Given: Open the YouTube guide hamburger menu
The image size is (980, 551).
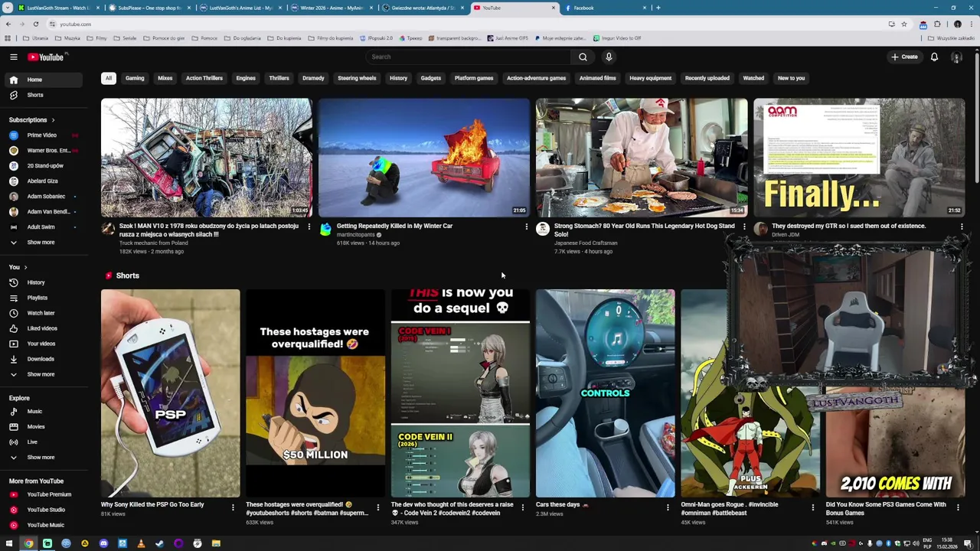Looking at the screenshot, I should 13,57.
